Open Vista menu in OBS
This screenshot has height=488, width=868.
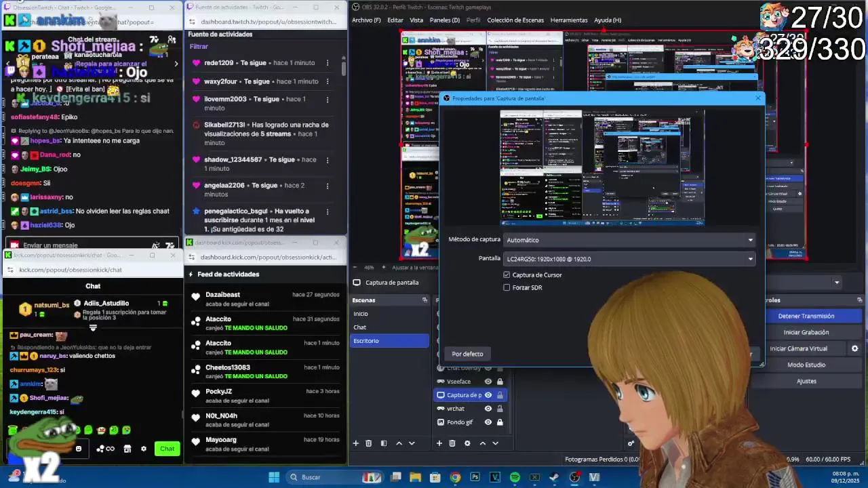click(x=416, y=20)
